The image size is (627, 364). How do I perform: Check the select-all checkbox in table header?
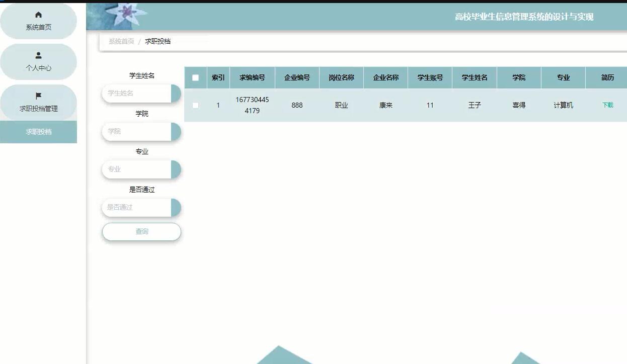pos(196,77)
